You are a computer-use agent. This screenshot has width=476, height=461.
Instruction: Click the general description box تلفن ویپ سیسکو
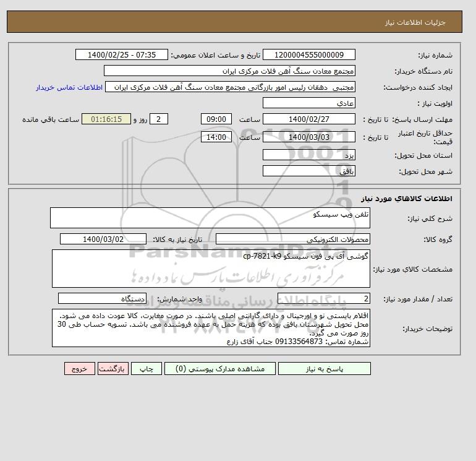tap(210, 218)
